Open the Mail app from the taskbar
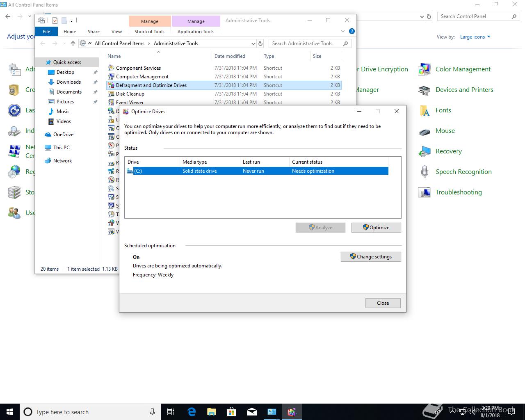525x420 pixels. tap(252, 412)
